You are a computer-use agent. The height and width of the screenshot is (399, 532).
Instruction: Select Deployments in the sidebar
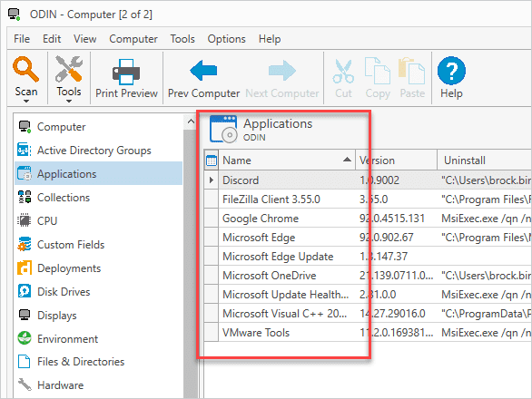(98, 268)
